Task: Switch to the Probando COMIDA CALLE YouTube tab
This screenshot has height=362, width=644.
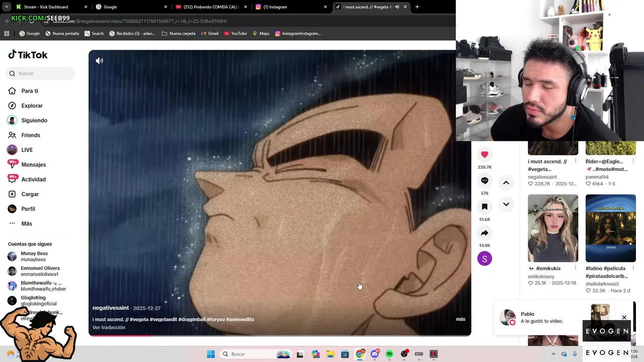Action: pos(211,7)
